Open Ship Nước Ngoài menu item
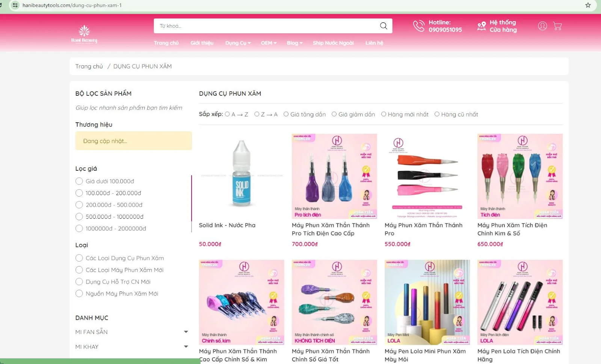This screenshot has height=364, width=601. (x=333, y=43)
